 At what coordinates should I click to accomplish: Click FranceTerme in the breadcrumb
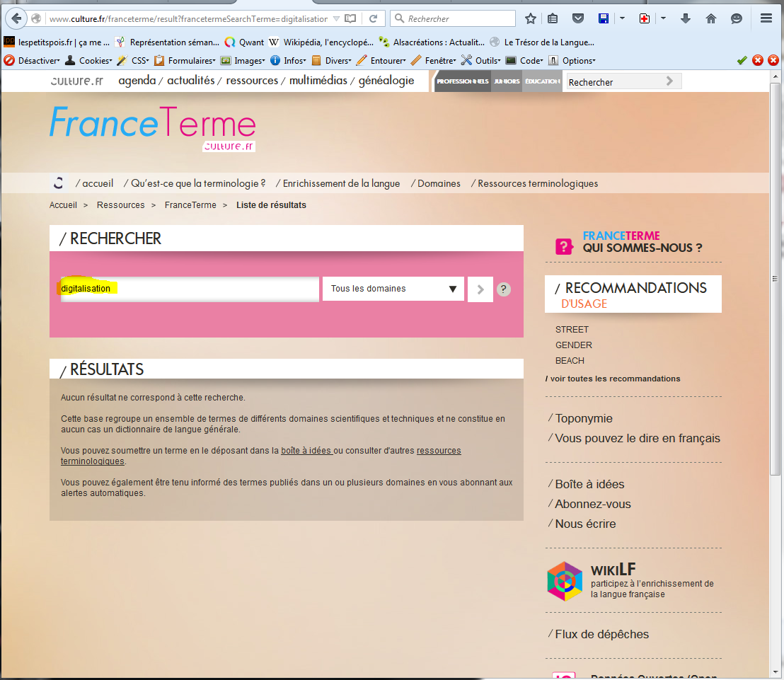pos(190,205)
